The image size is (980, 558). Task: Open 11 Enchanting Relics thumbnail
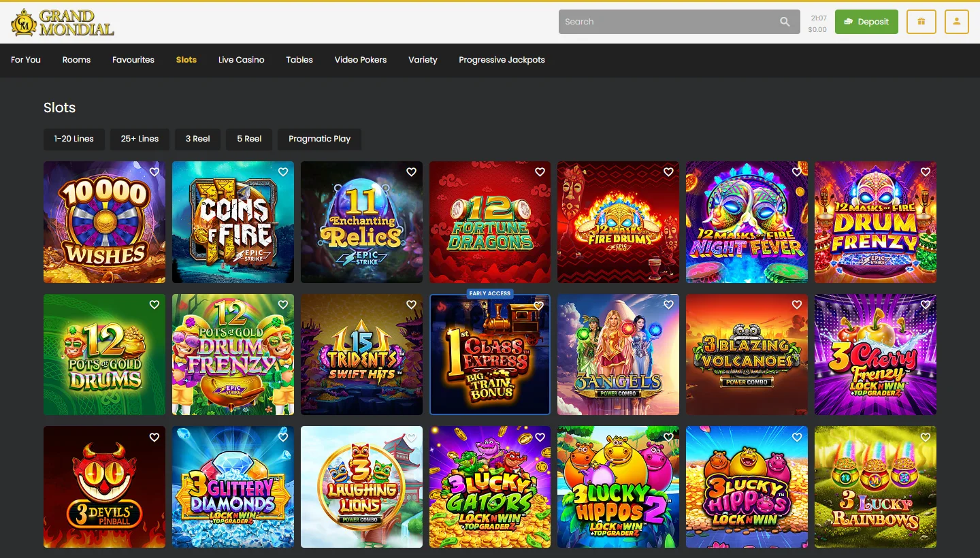(x=361, y=222)
